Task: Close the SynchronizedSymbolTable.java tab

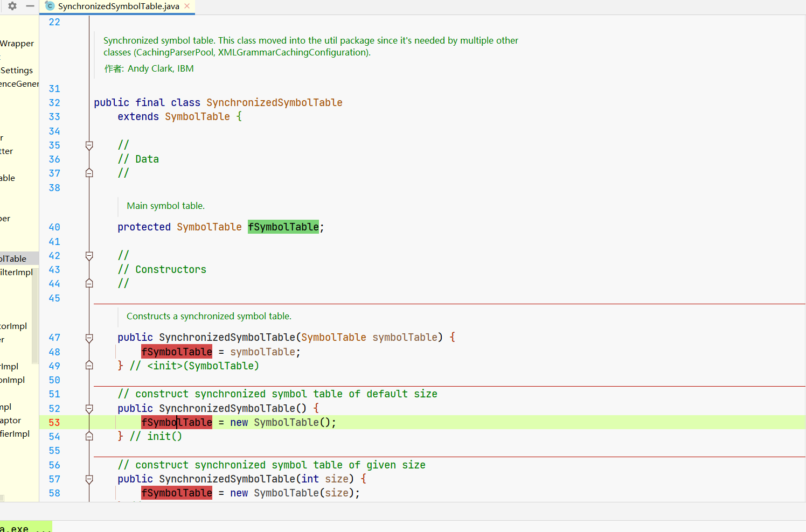Action: pos(187,6)
